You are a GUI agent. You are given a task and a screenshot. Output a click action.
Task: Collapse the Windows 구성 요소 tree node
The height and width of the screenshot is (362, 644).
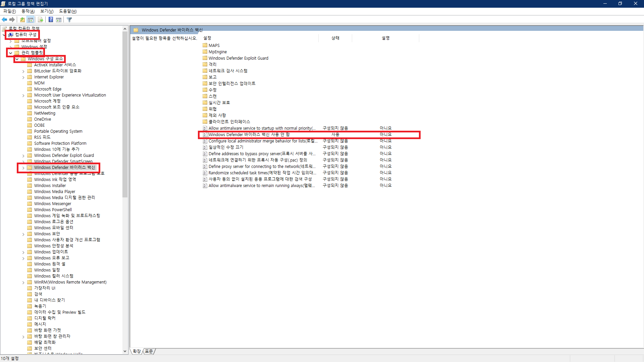tap(17, 59)
